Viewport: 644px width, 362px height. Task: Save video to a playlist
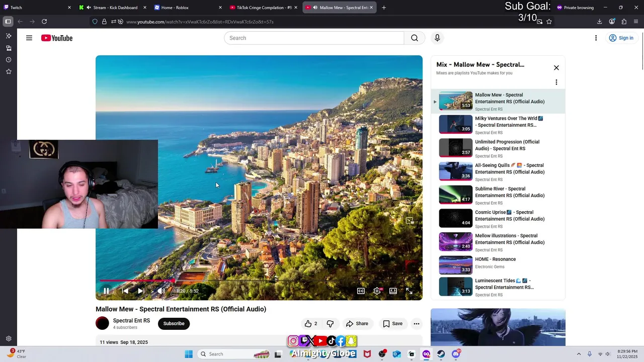[x=392, y=324]
